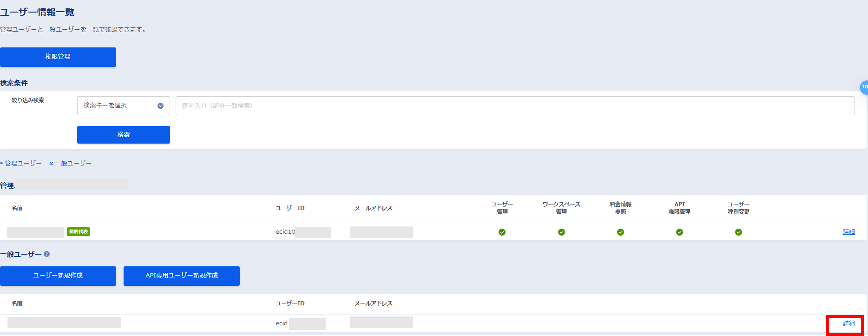Viewport: 868px width, 336px height.
Task: Click the ユーザー新規作成 button
Action: point(58,276)
